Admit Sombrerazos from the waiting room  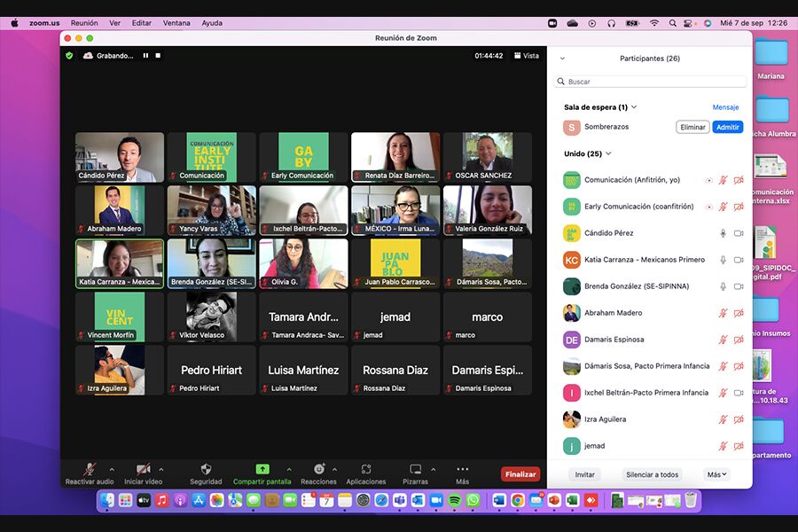pos(727,127)
